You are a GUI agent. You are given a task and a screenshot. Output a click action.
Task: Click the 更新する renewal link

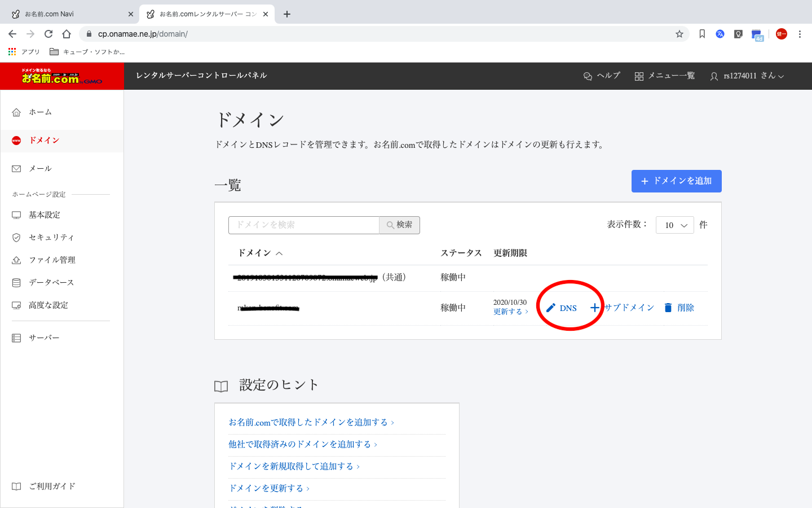tap(509, 311)
